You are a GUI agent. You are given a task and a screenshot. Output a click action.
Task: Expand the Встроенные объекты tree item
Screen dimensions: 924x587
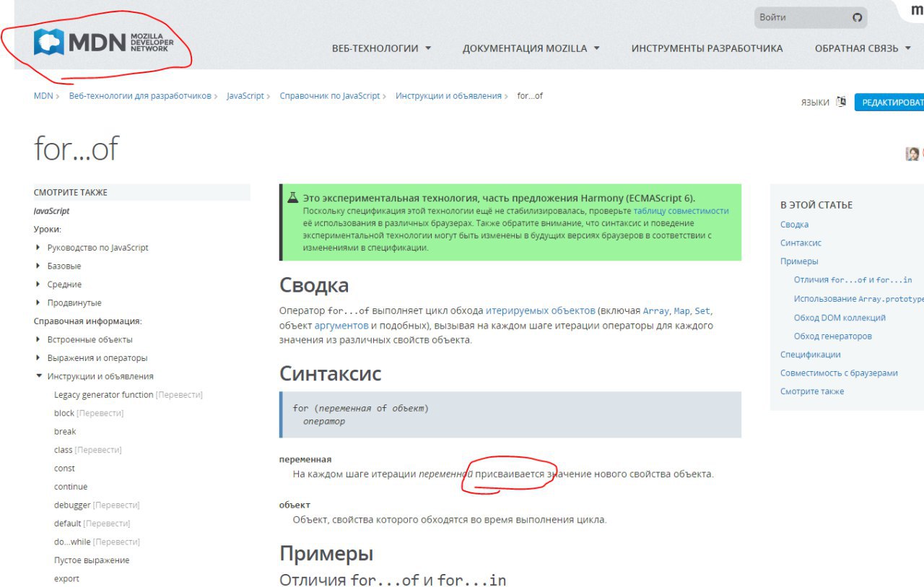pyautogui.click(x=84, y=339)
